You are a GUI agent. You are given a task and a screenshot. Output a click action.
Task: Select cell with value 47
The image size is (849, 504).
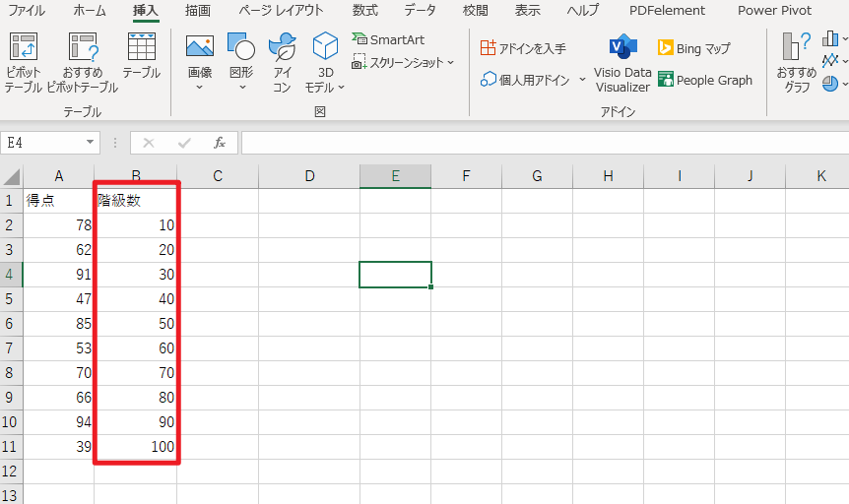click(58, 299)
